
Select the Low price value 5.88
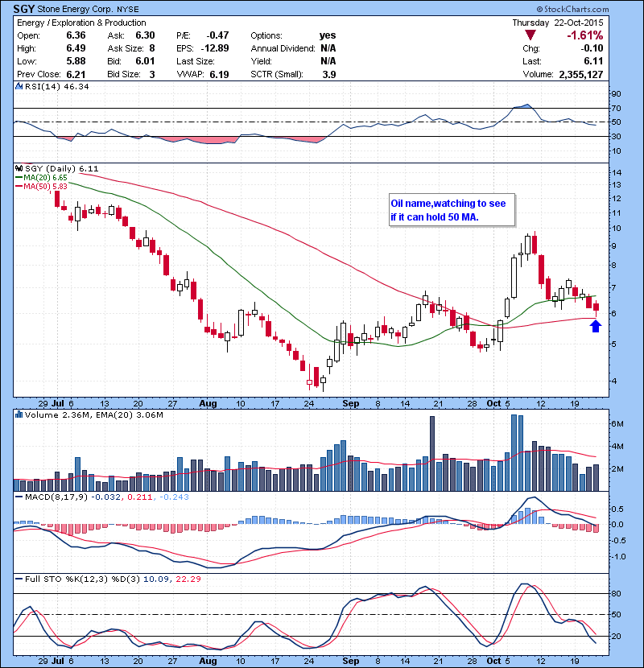coord(76,61)
